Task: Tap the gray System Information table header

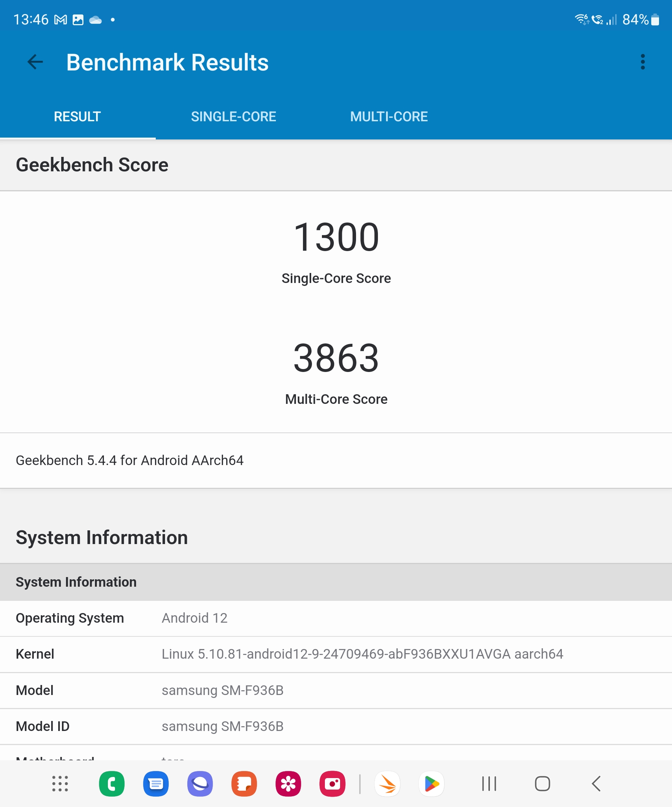Action: point(336,582)
